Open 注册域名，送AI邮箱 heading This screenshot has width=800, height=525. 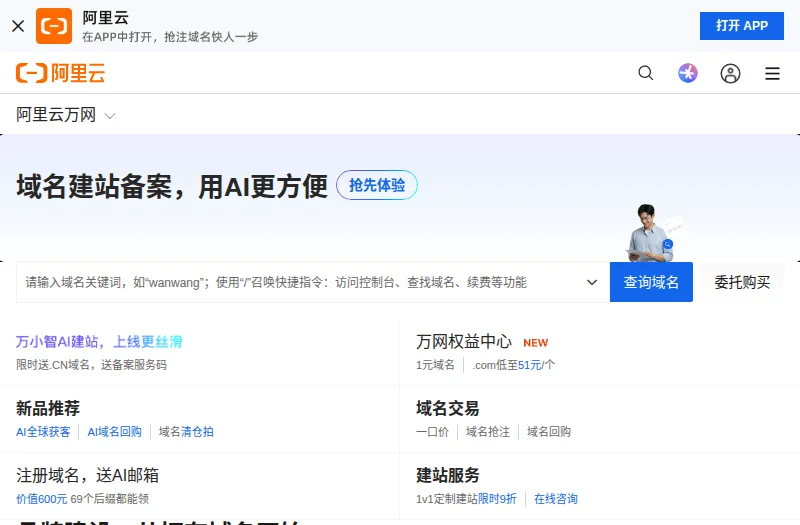[87, 475]
